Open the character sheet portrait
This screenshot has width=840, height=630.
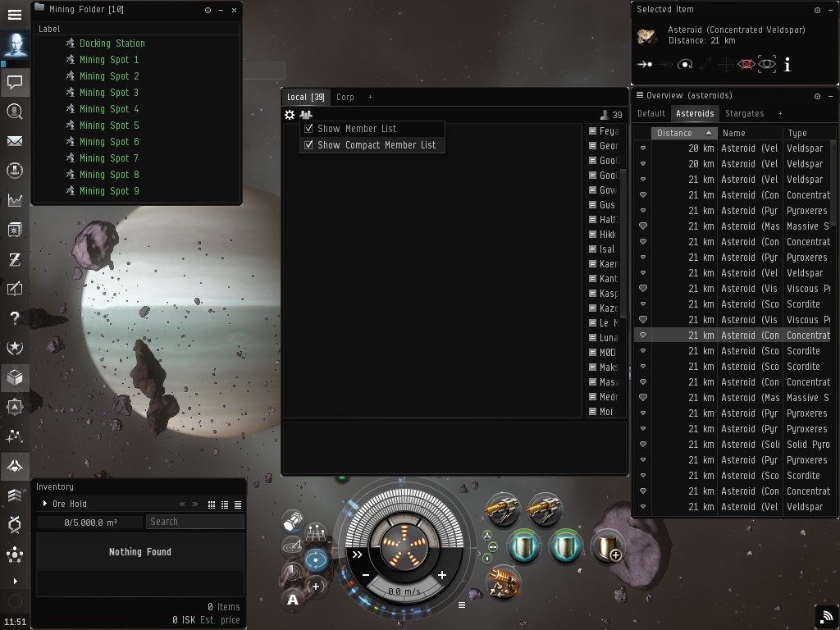tap(15, 44)
